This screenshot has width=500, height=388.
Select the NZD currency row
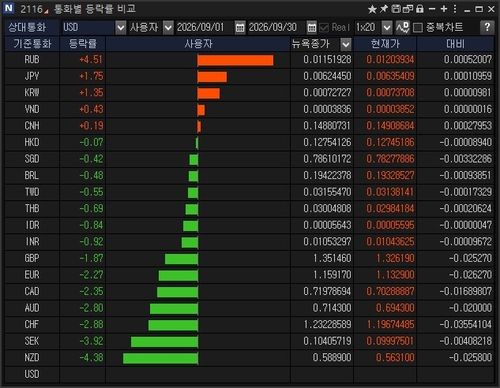point(249,358)
